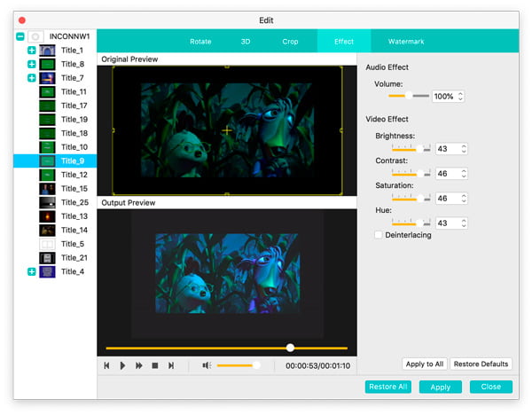532x415 pixels.
Task: Click the Volume percentage stepper arrows
Action: coord(460,97)
